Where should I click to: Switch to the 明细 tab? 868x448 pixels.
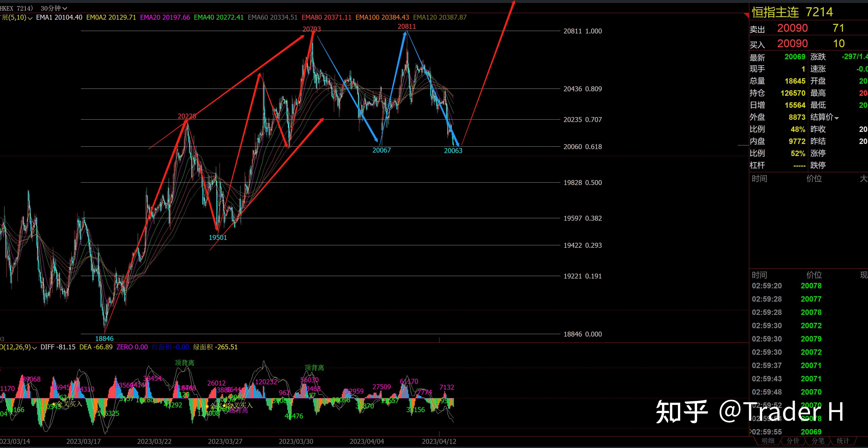(x=768, y=441)
